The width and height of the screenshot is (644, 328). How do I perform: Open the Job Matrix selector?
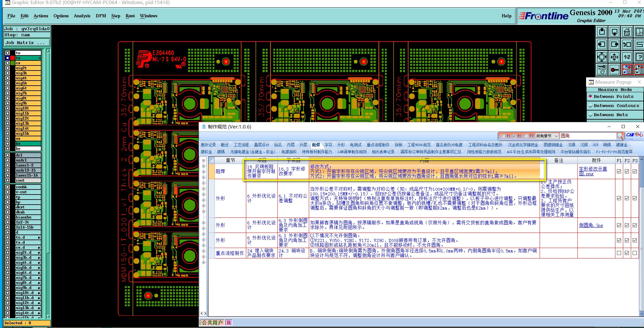pos(27,43)
